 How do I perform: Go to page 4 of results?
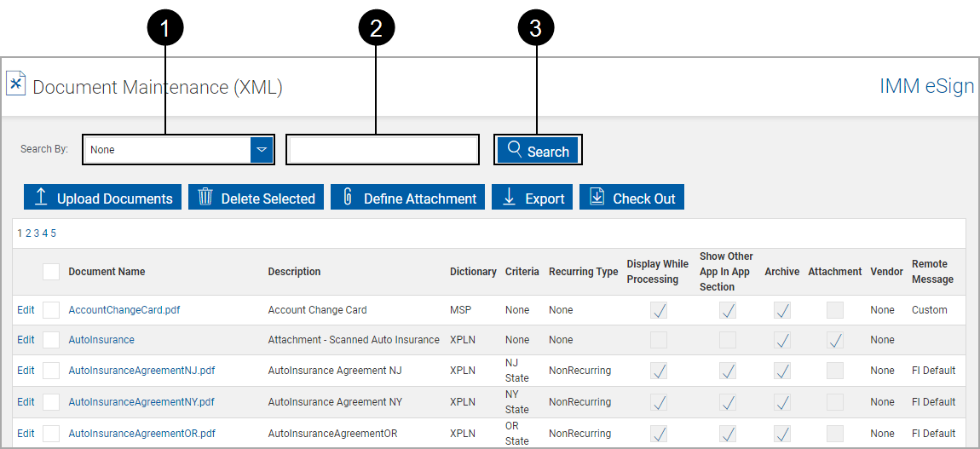(45, 233)
